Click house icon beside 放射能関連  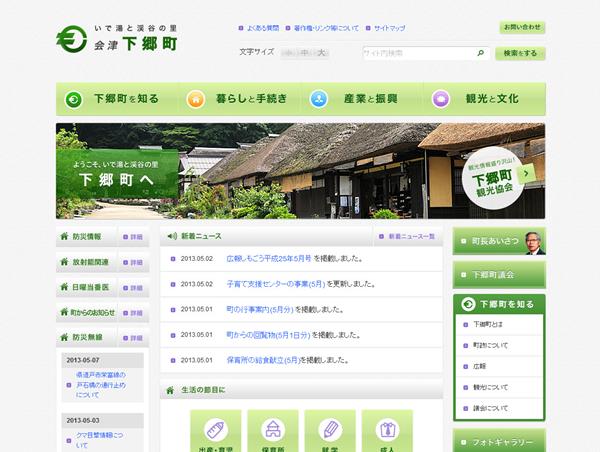click(x=64, y=262)
